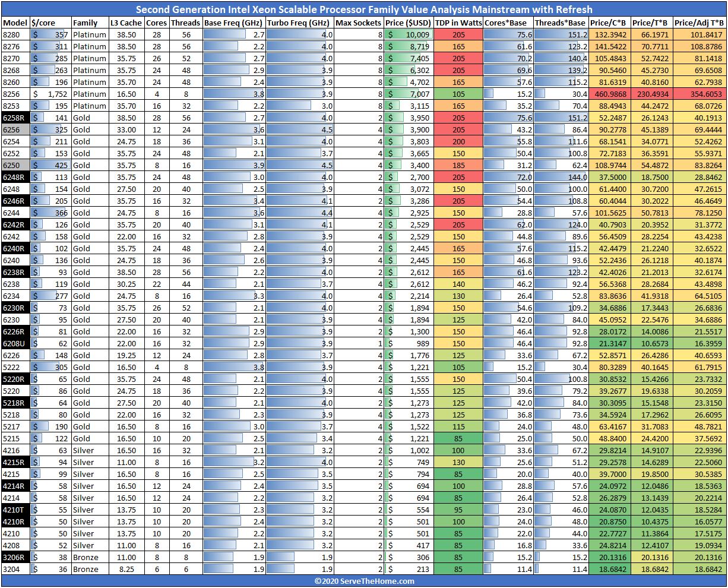Click the 7,405 price cell for 8270
This screenshot has height=588, width=728.
[x=409, y=58]
